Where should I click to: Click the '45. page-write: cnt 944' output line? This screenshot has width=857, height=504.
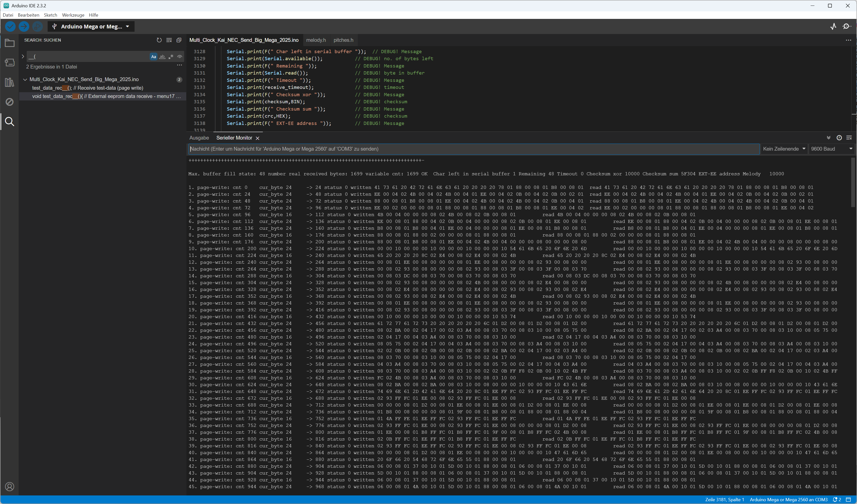pyautogui.click(x=513, y=487)
